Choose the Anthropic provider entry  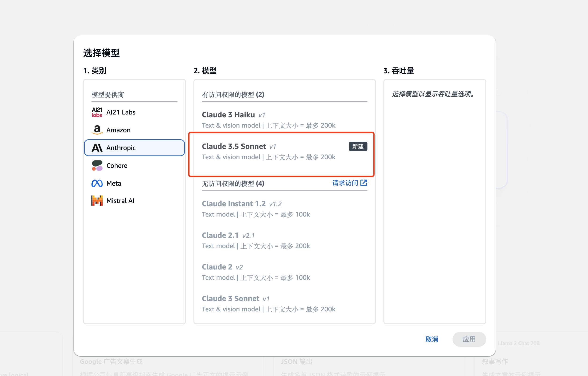[134, 148]
